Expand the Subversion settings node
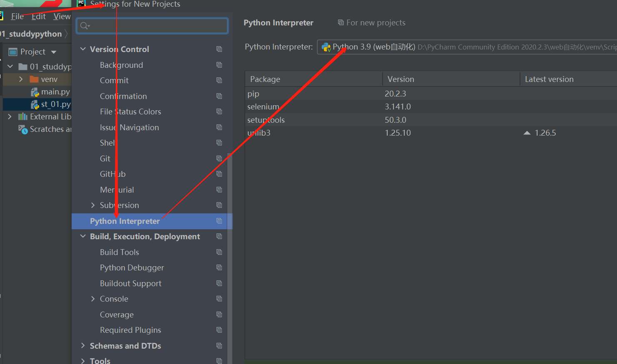The image size is (617, 364). [x=93, y=205]
